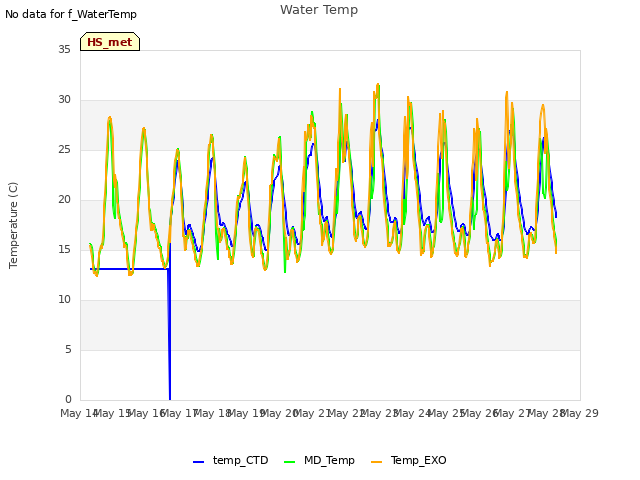Click the green MD_Temp legend swatch

pos(289,462)
